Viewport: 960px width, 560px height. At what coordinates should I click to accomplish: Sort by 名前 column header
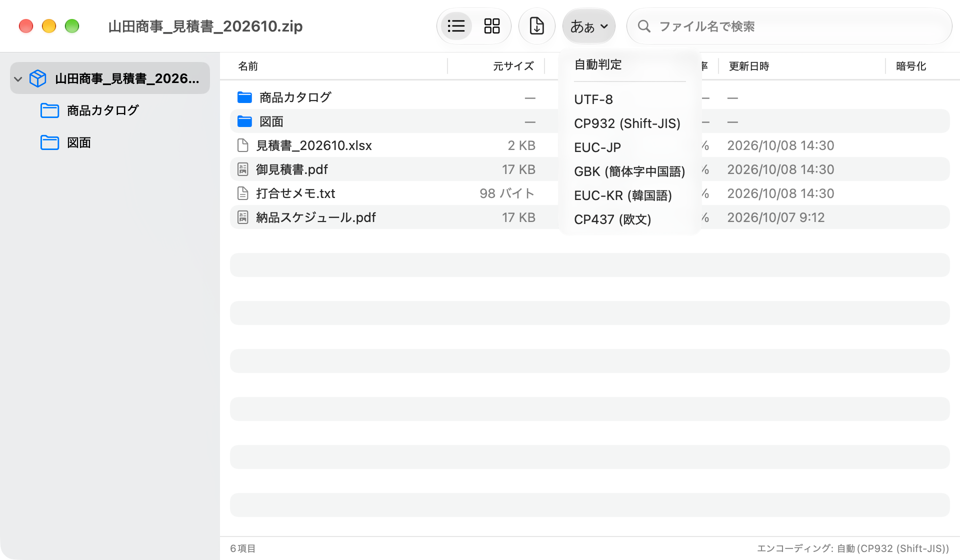(248, 66)
